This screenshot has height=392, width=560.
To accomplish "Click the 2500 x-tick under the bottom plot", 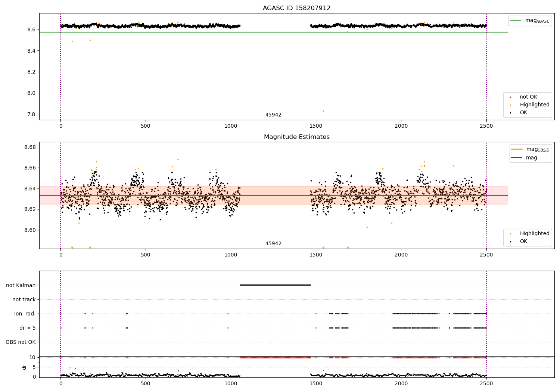I will 486,384.
